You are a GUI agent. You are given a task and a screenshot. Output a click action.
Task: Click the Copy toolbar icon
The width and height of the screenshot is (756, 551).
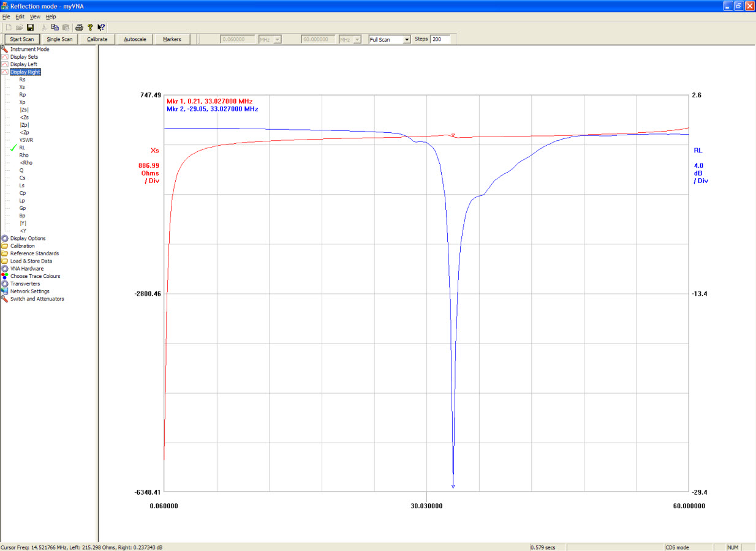point(55,28)
